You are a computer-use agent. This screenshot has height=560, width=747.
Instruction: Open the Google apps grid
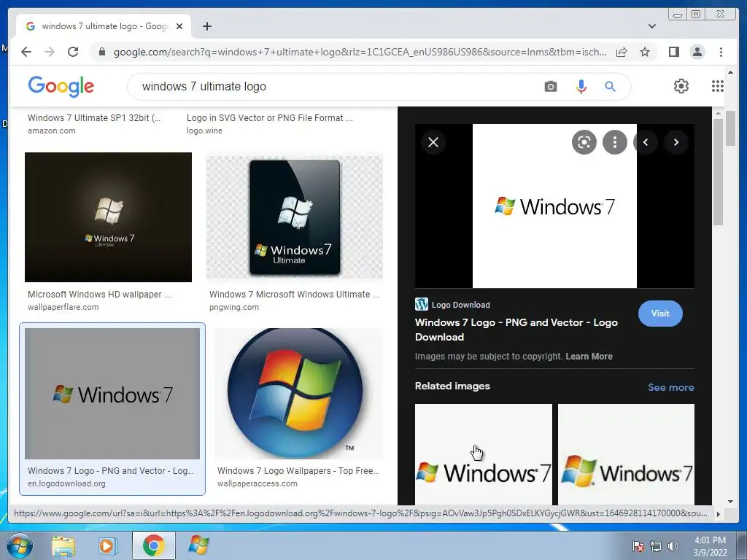718,86
